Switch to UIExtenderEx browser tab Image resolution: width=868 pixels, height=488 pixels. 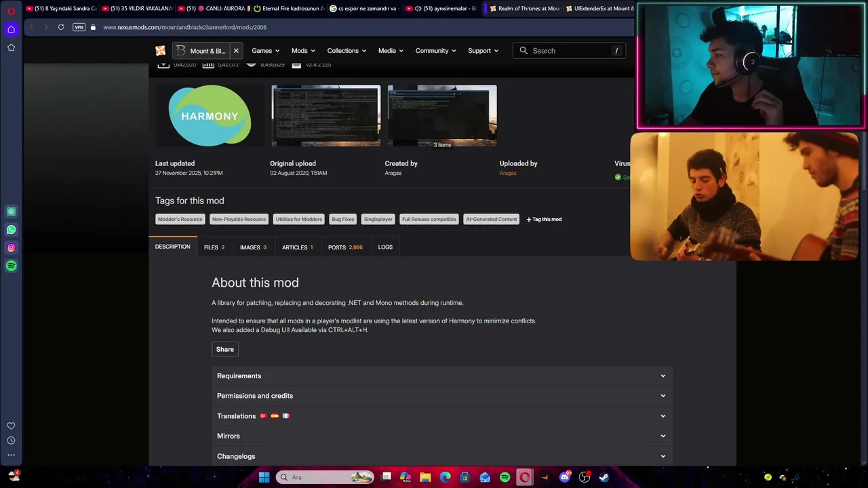[600, 8]
